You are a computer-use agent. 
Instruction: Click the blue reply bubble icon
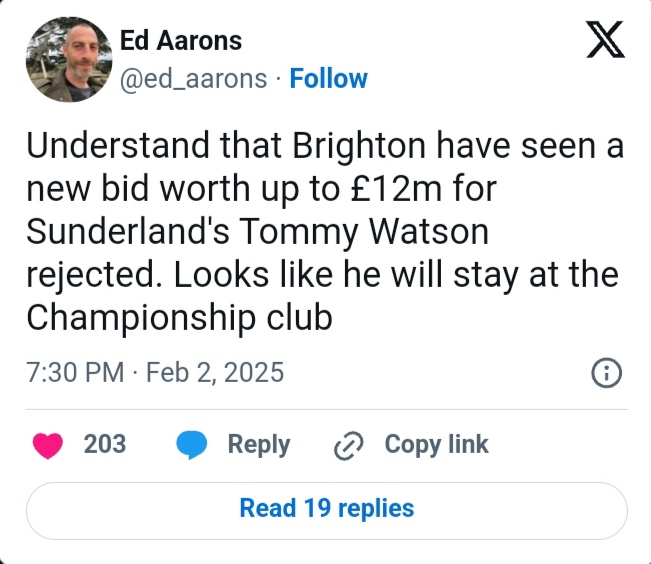tap(191, 445)
